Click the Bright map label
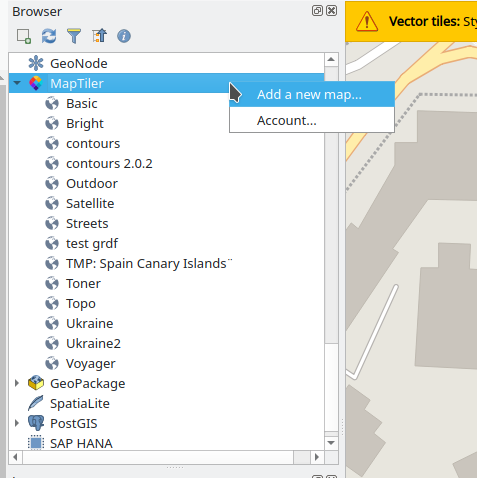 click(85, 124)
